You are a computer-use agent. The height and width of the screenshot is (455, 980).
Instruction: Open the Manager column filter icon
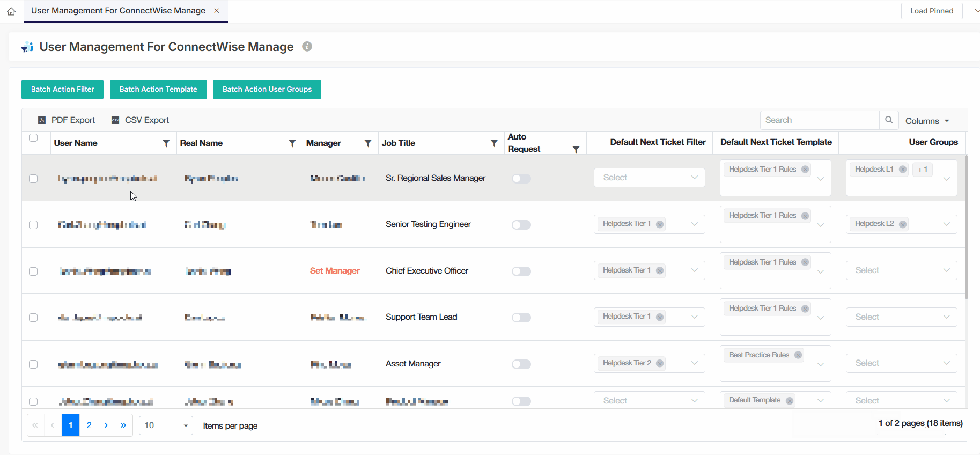tap(368, 143)
